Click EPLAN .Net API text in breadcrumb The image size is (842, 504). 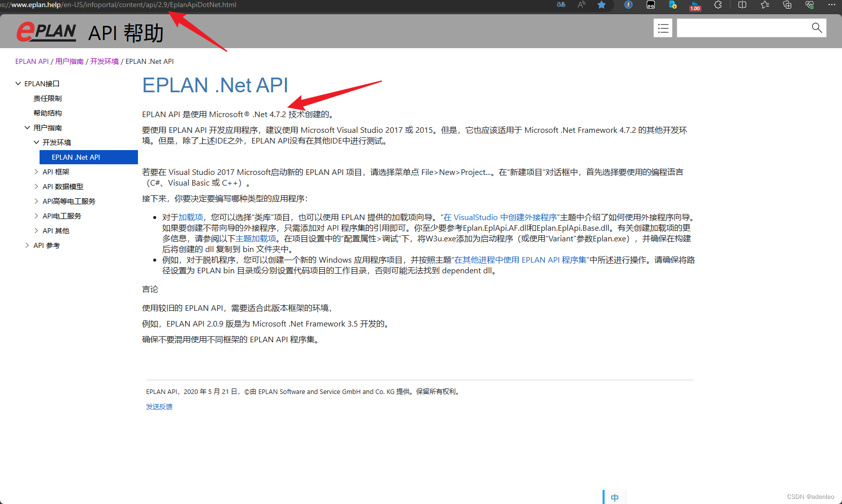point(150,61)
